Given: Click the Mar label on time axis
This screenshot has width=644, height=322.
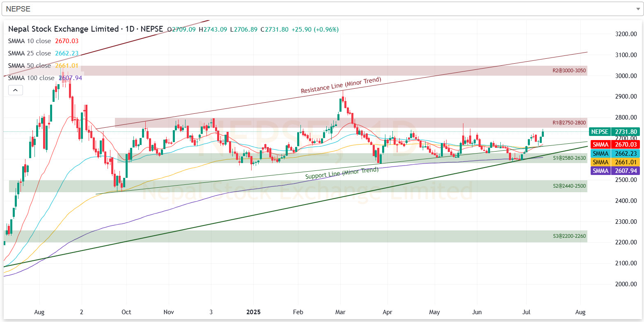Looking at the screenshot, I should pyautogui.click(x=340, y=312).
